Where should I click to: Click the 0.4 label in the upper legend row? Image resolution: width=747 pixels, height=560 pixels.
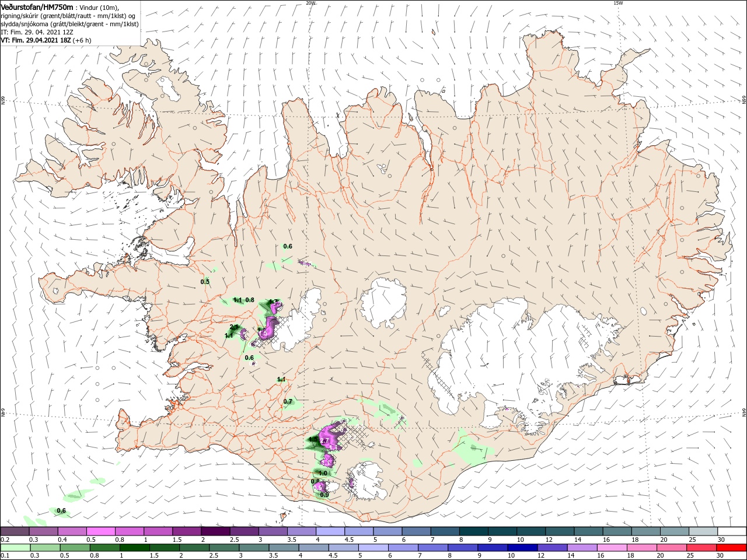[62, 540]
